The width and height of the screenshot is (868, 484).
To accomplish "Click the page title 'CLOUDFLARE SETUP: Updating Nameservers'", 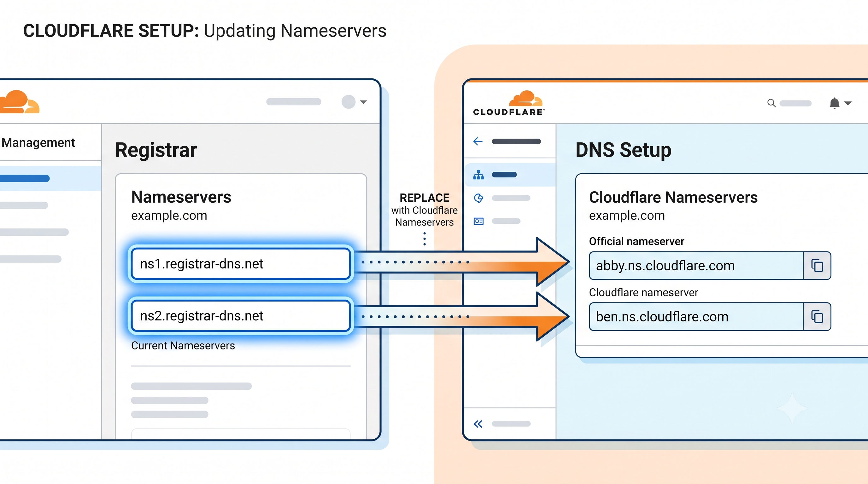I will click(x=204, y=31).
